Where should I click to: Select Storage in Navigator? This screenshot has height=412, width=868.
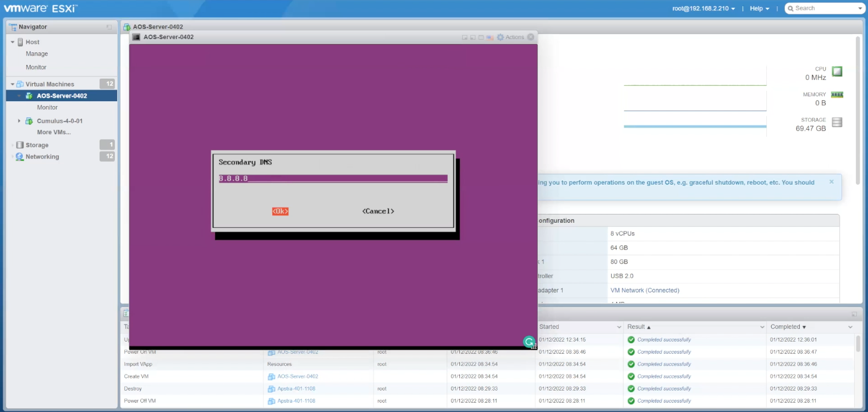pos(37,145)
